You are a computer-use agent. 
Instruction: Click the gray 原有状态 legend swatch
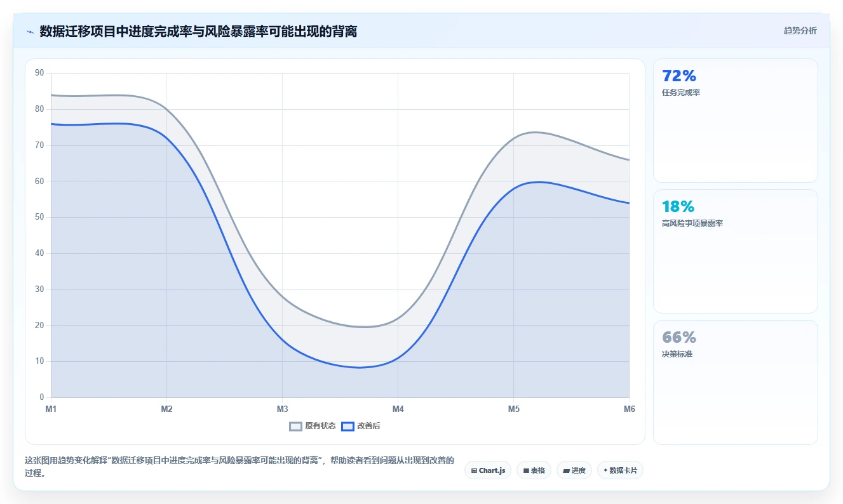coord(295,427)
